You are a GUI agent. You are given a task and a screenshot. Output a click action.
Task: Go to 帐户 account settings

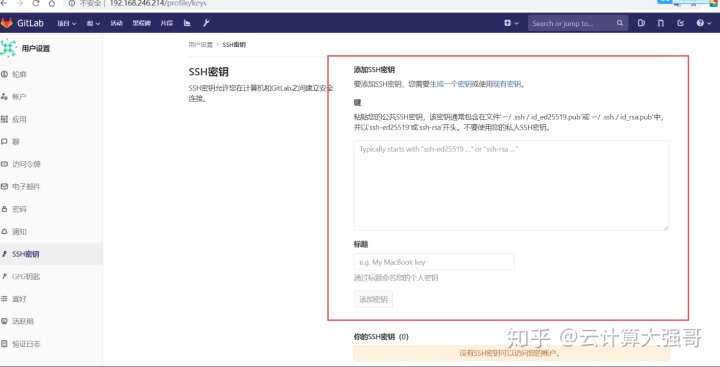pos(19,97)
